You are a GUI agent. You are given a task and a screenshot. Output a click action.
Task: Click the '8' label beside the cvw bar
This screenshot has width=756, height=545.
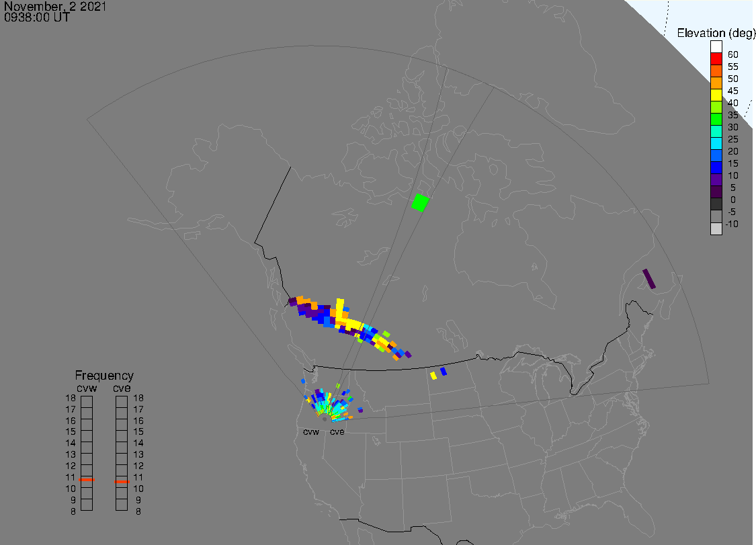pyautogui.click(x=73, y=511)
